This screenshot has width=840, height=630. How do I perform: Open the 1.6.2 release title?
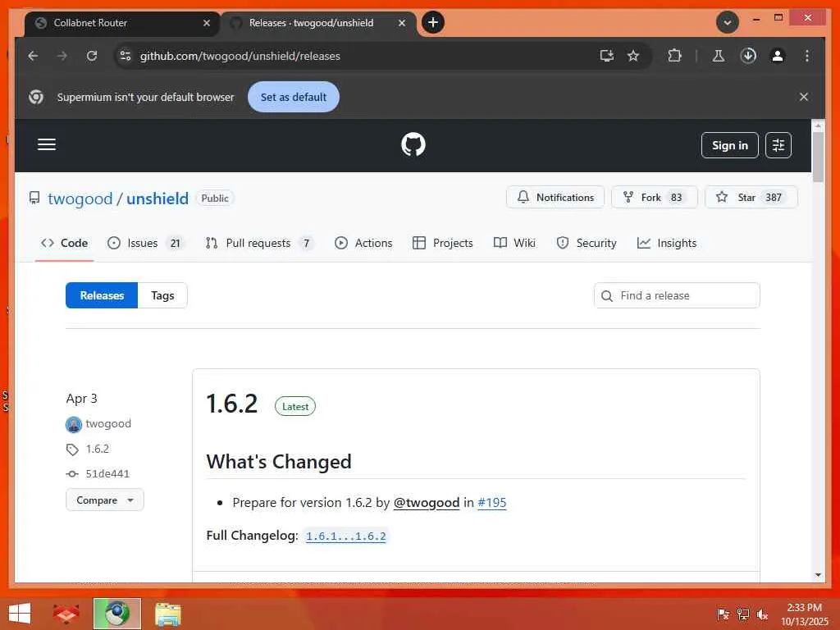click(232, 404)
